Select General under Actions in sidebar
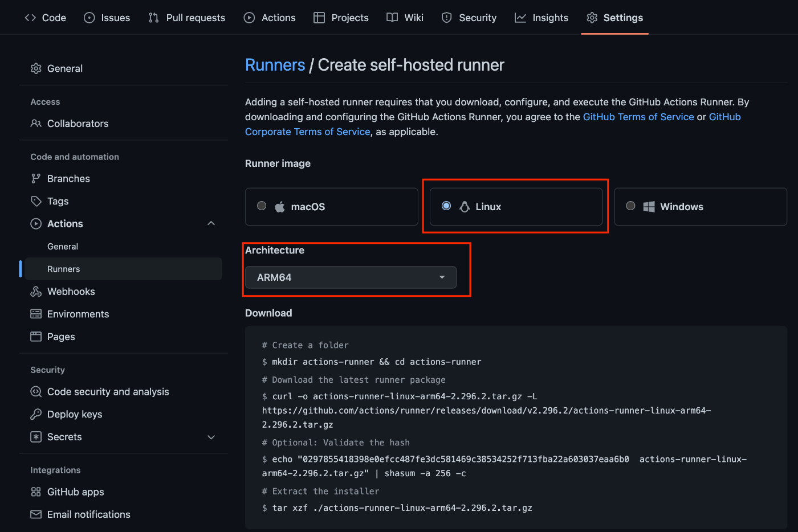 (63, 247)
